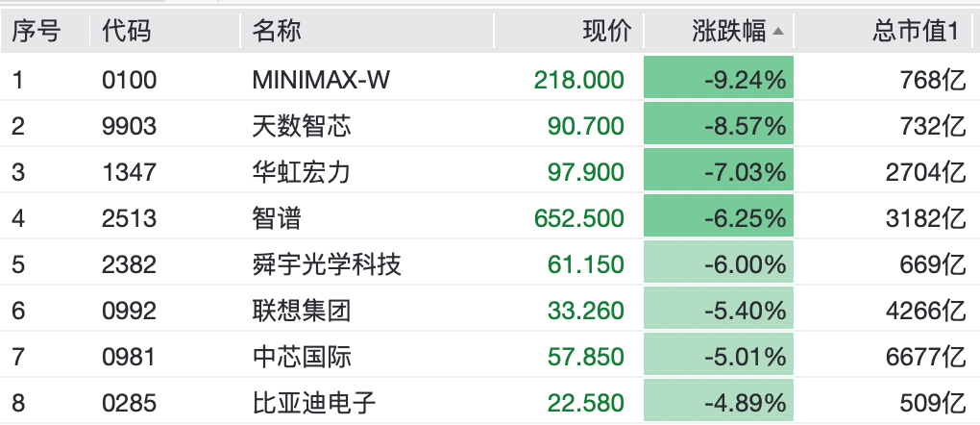This screenshot has height=425, width=980.
Task: Click market cap 2704亿
Action: tap(925, 172)
